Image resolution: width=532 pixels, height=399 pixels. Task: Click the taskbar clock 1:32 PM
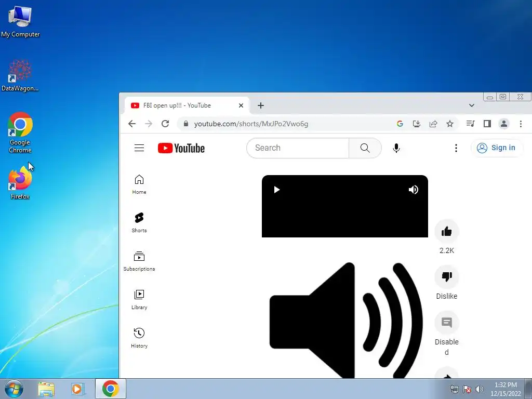(x=506, y=385)
